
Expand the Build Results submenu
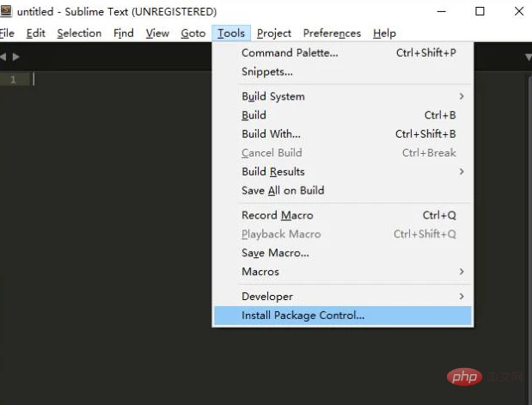tap(343, 171)
